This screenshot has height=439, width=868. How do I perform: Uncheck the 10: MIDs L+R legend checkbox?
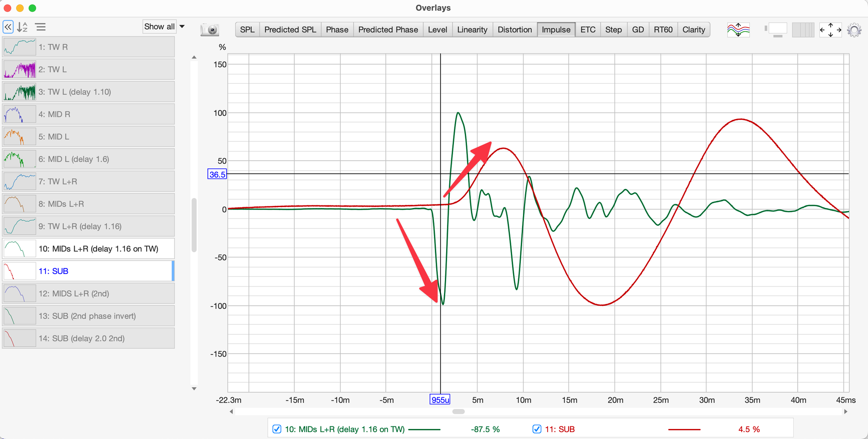(277, 429)
